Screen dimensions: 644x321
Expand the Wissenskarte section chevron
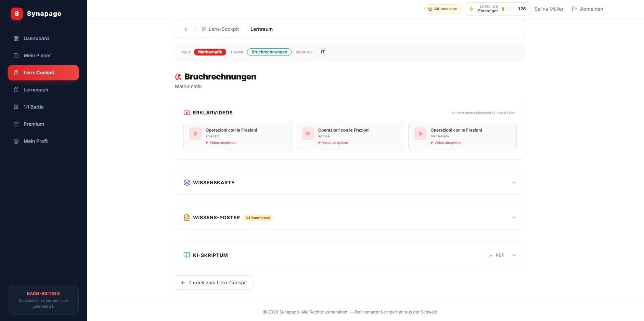click(x=514, y=183)
